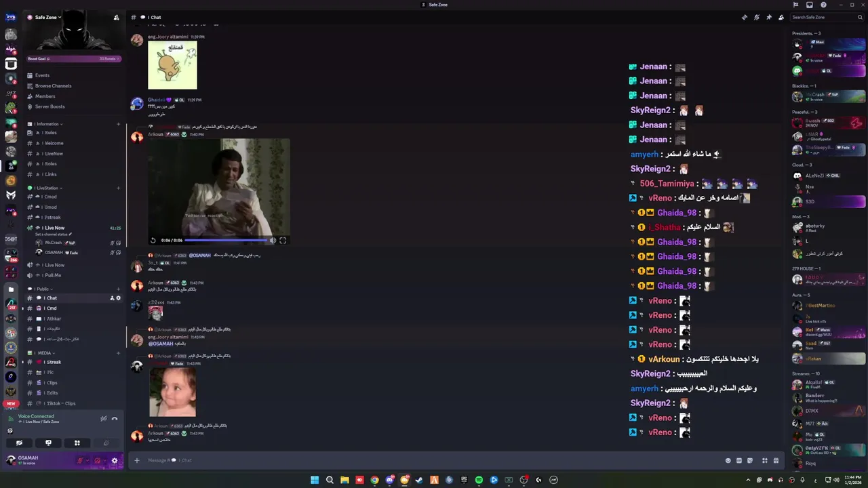The image size is (868, 488).
Task: Unmute microphone in user panel
Action: pos(80,461)
